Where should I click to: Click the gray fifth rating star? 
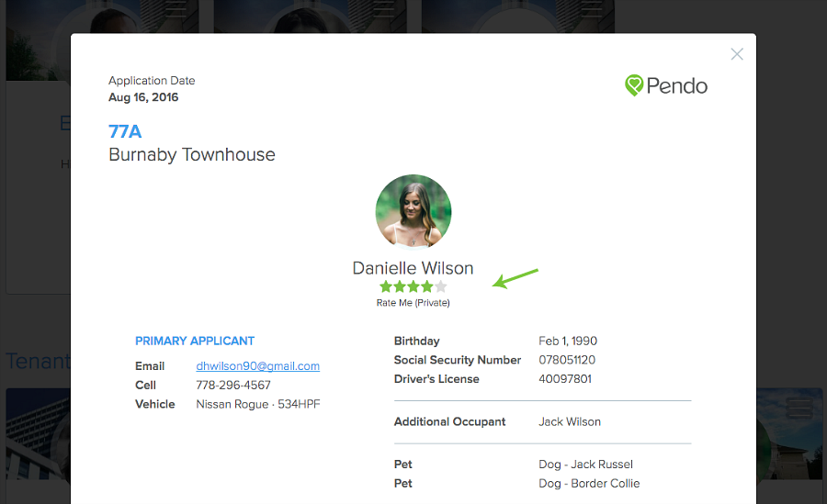coord(441,286)
